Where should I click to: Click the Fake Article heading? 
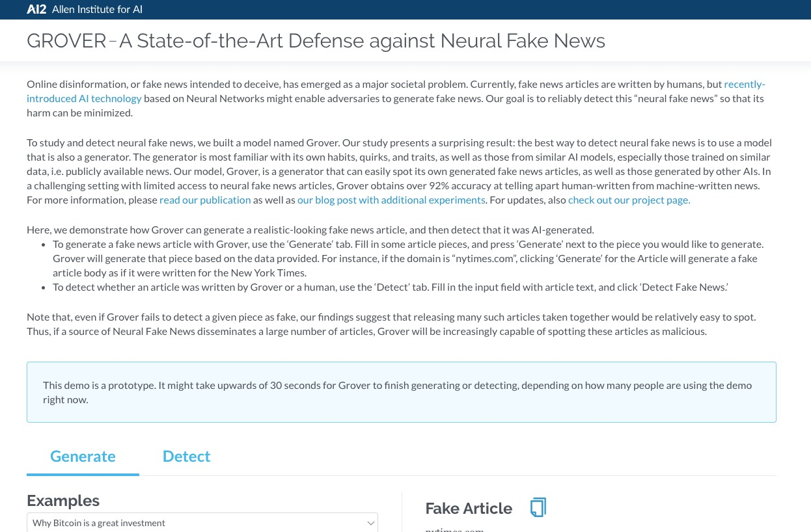469,508
